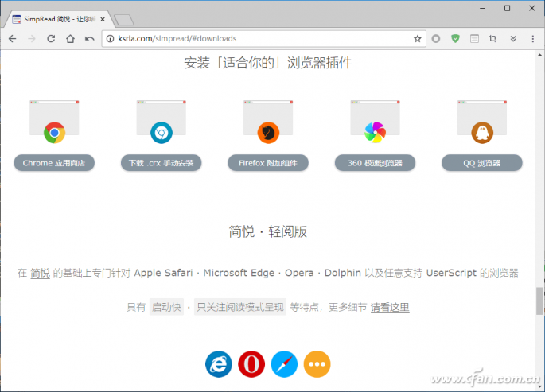
Task: Open the 请看这里 details link
Action: (390, 307)
